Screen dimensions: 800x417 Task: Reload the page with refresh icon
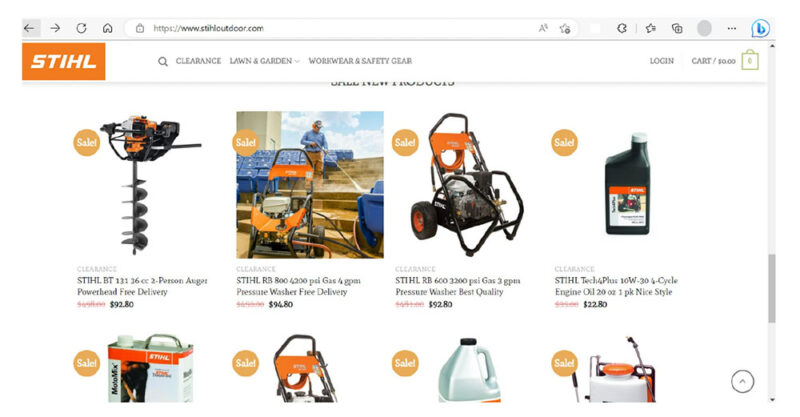(x=81, y=28)
